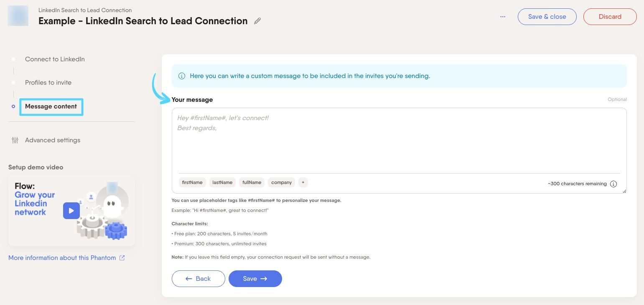Image resolution: width=644 pixels, height=305 pixels.
Task: Click the 'Example: Hi #firstName#' line
Action: click(x=220, y=210)
